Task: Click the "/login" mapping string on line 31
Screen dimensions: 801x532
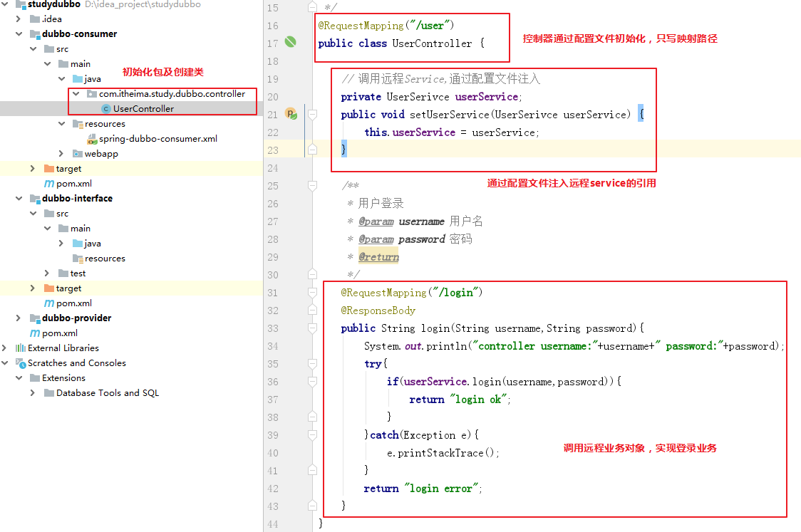Action: point(455,293)
